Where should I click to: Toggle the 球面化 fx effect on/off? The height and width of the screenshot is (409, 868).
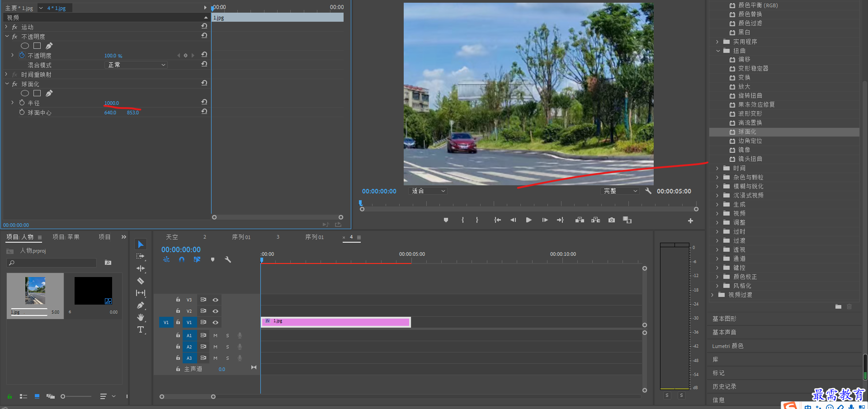pos(14,84)
